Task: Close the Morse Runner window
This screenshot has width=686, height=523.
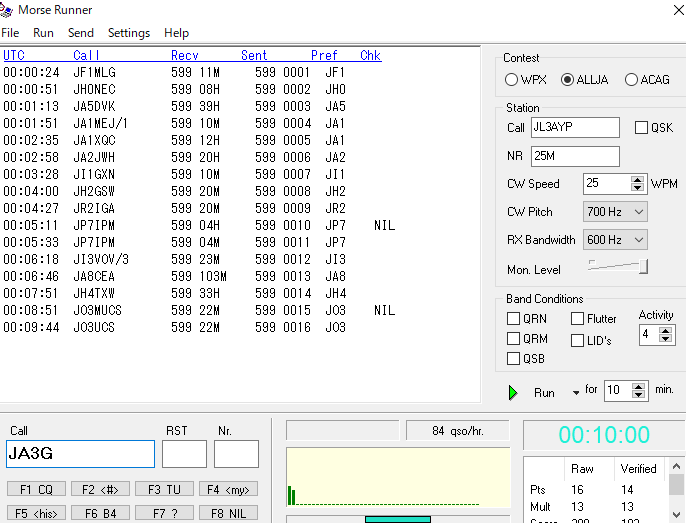Action: point(678,10)
